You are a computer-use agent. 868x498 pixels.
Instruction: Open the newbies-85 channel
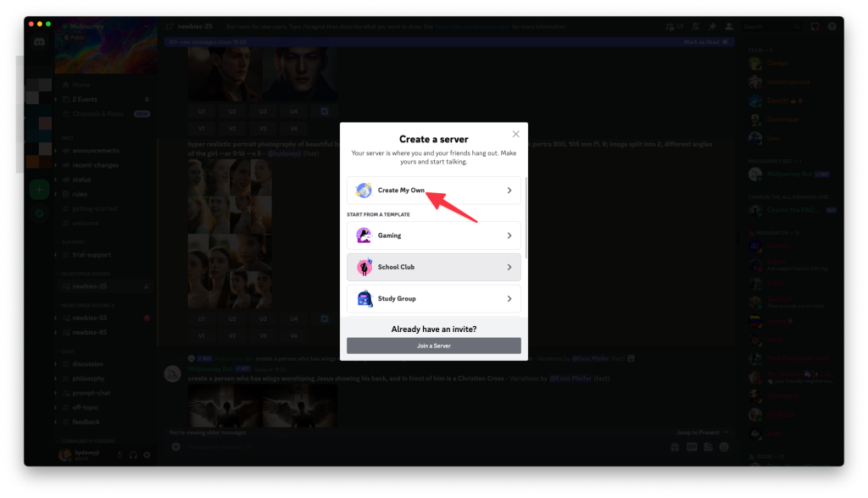[x=105, y=333]
